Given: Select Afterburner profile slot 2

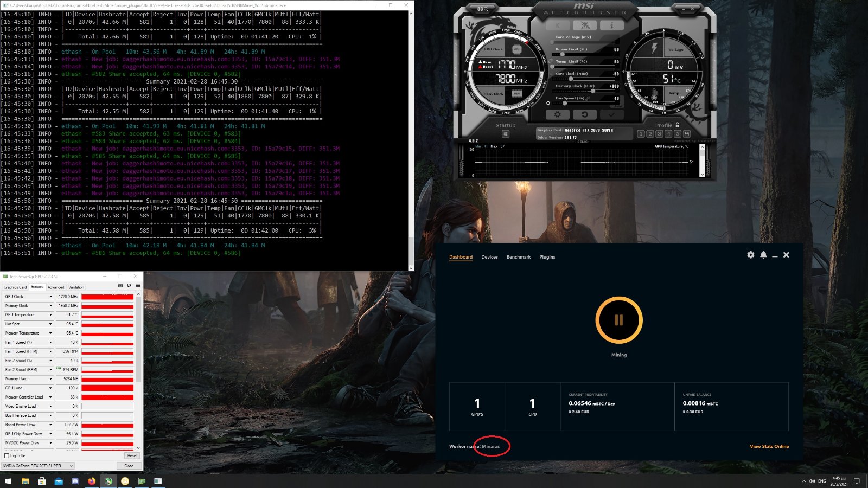Looking at the screenshot, I should pos(650,133).
